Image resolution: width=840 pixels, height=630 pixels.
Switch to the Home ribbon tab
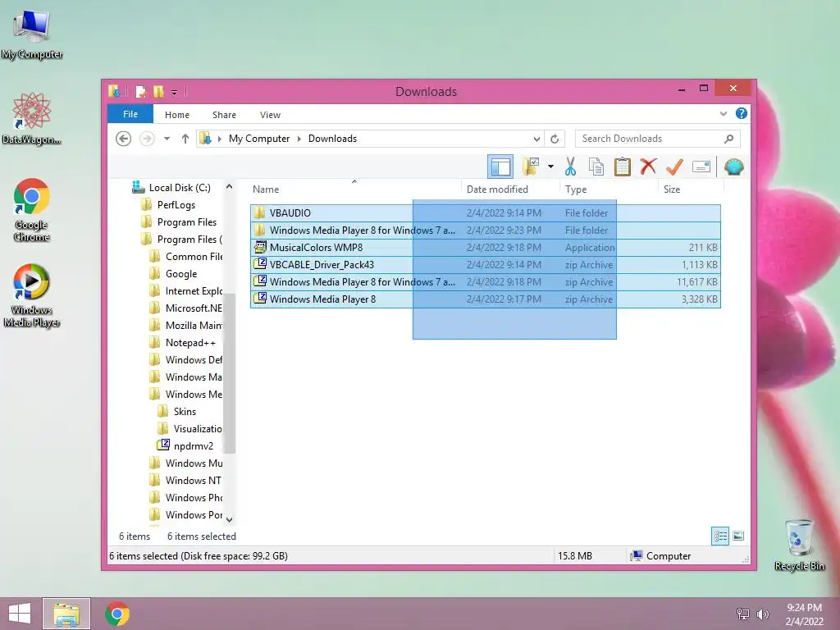pyautogui.click(x=177, y=115)
